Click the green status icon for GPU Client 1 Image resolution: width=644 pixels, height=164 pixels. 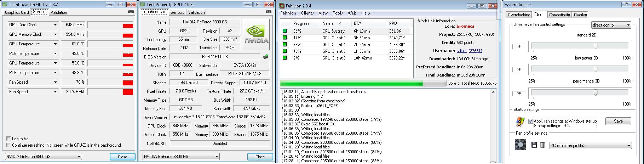285,45
